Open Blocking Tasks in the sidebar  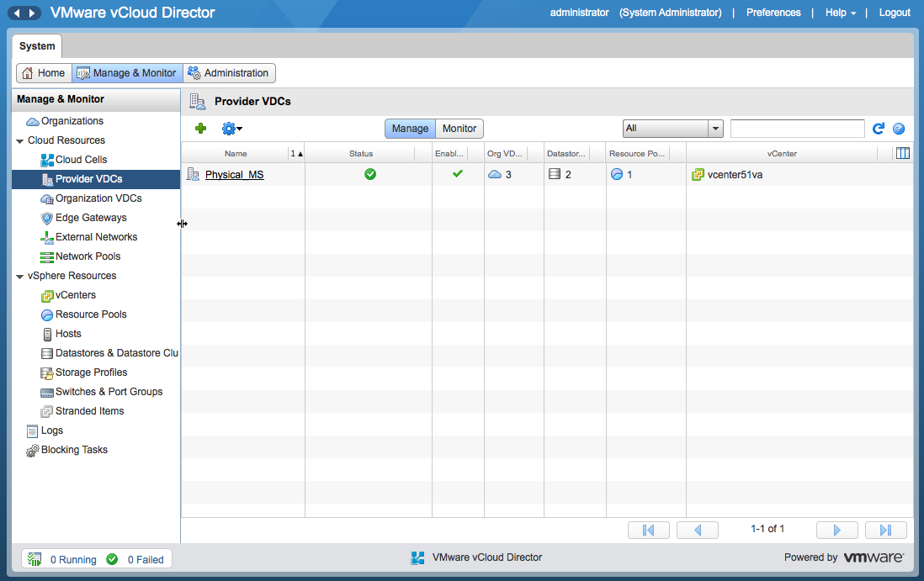[74, 451]
